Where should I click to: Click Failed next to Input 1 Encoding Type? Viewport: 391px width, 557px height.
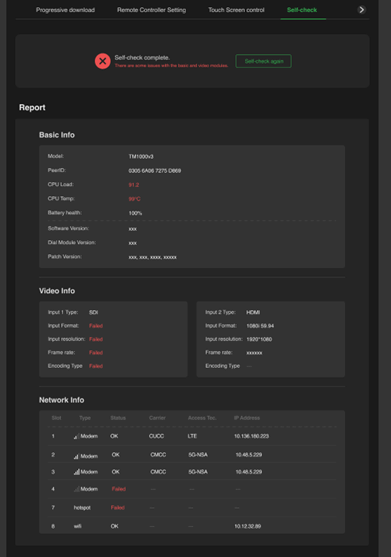[96, 366]
